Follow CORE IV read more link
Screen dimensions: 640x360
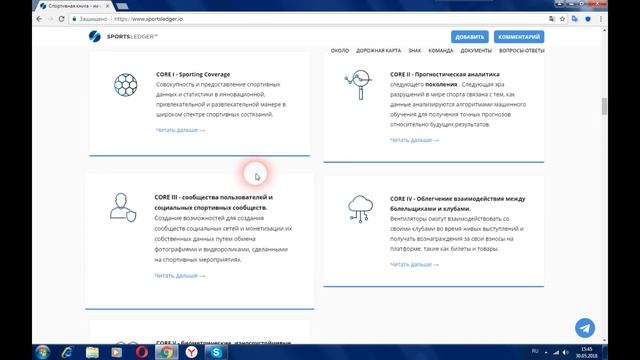pyautogui.click(x=414, y=264)
